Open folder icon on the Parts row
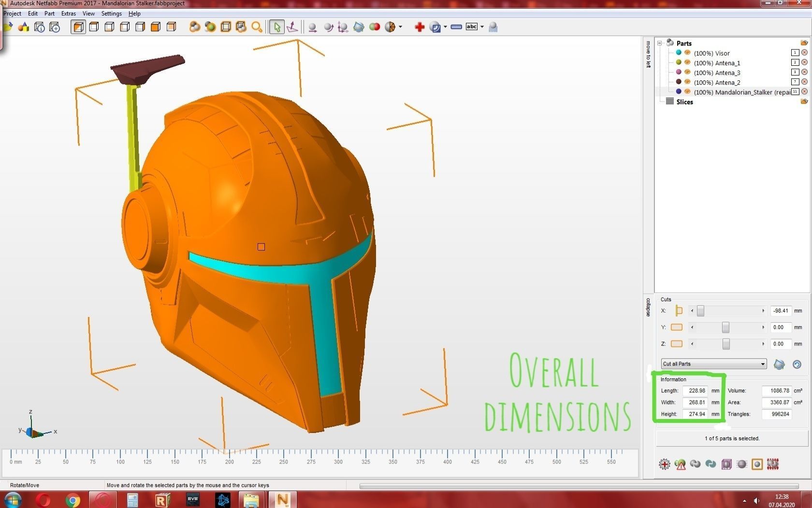812x508 pixels. click(804, 43)
